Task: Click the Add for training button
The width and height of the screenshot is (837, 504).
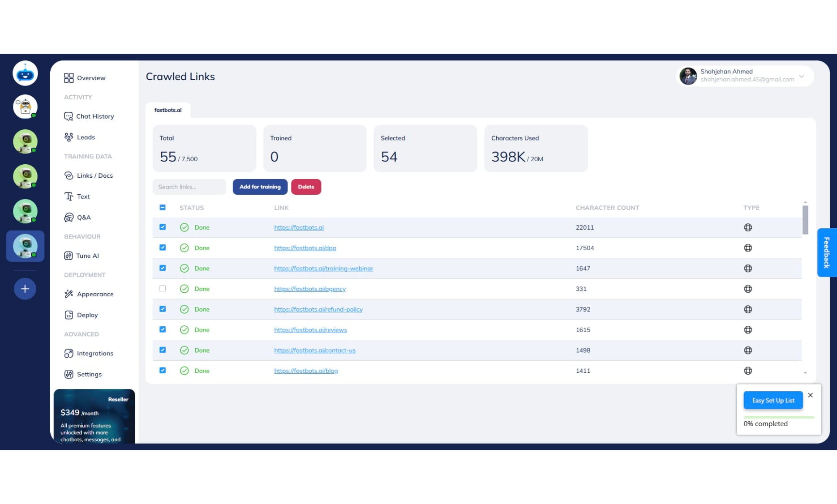Action: click(260, 187)
